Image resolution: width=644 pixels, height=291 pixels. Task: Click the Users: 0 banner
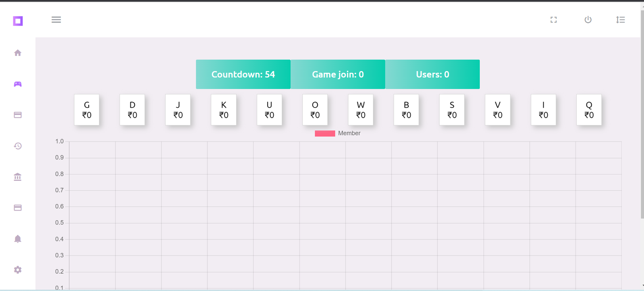432,74
